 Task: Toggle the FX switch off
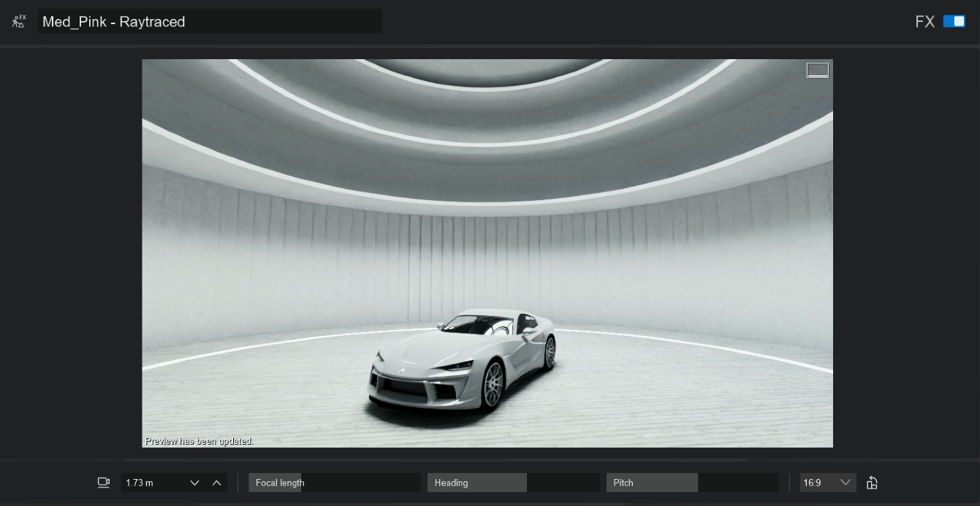point(954,21)
